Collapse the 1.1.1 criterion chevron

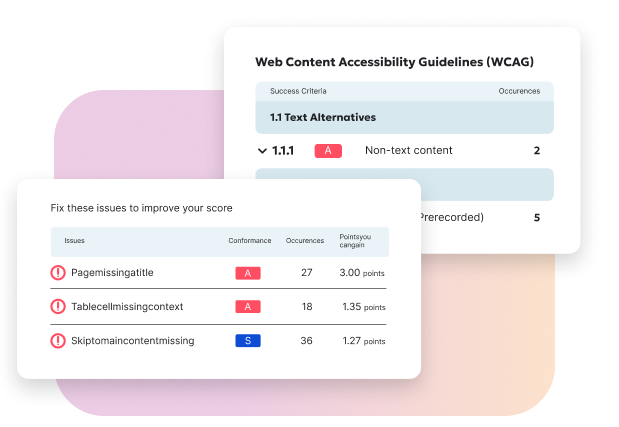(262, 151)
